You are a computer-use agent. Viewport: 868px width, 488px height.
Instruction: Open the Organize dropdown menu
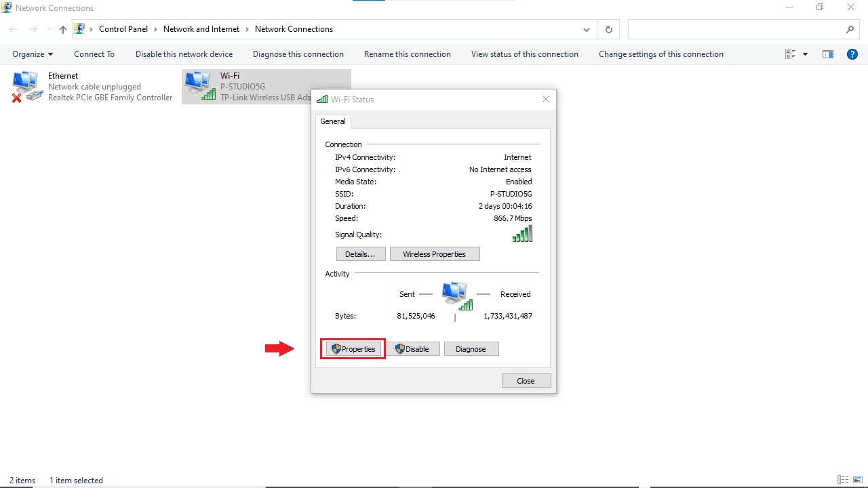point(33,54)
